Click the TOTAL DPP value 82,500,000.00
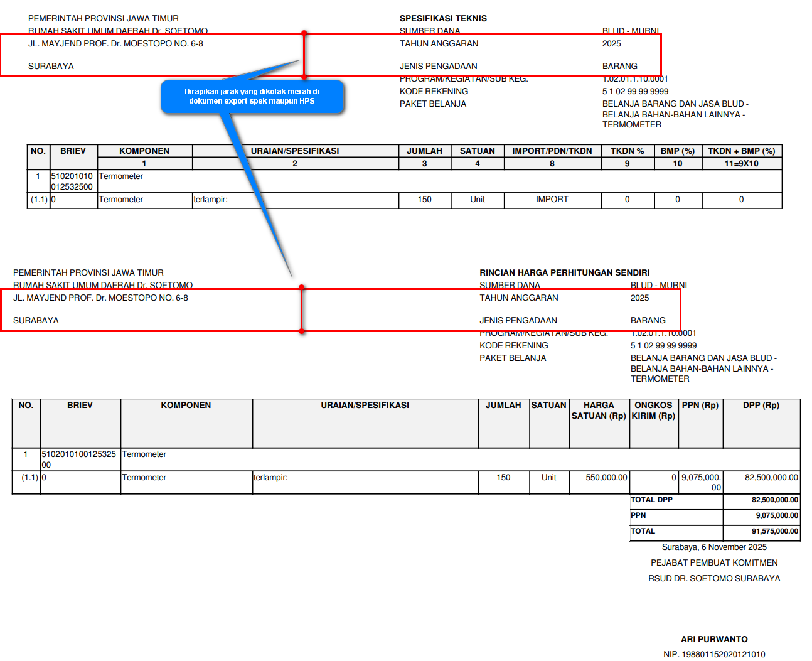 click(775, 500)
